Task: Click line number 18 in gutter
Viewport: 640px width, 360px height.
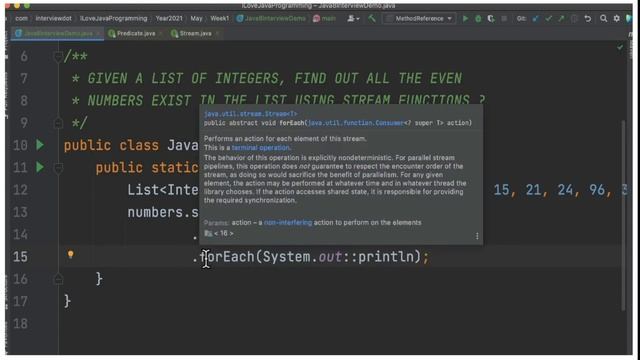Action: 20,324
